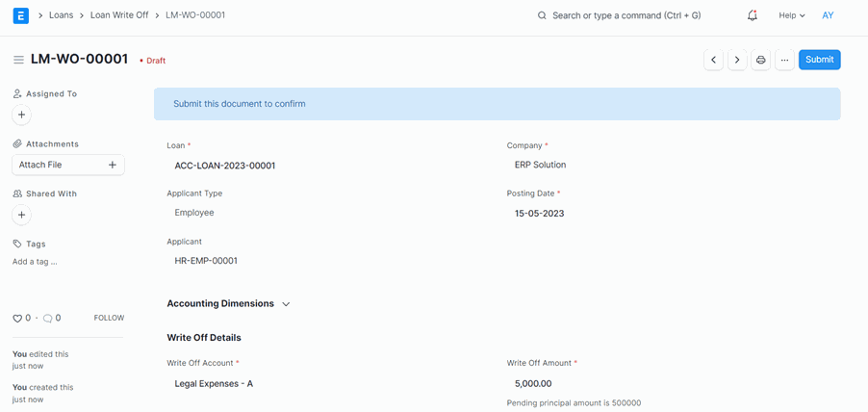The height and width of the screenshot is (412, 868).
Task: Click the Write Off Details heading
Action: pyautogui.click(x=204, y=337)
